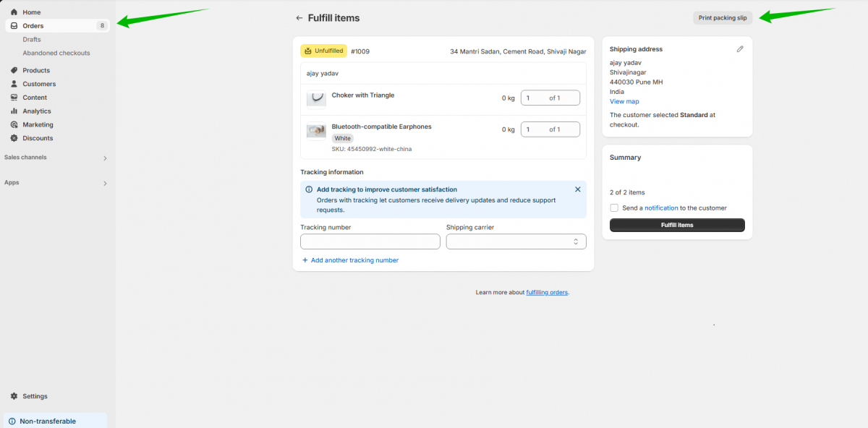Go back using the back arrow
This screenshot has width=868, height=428.
tap(299, 17)
